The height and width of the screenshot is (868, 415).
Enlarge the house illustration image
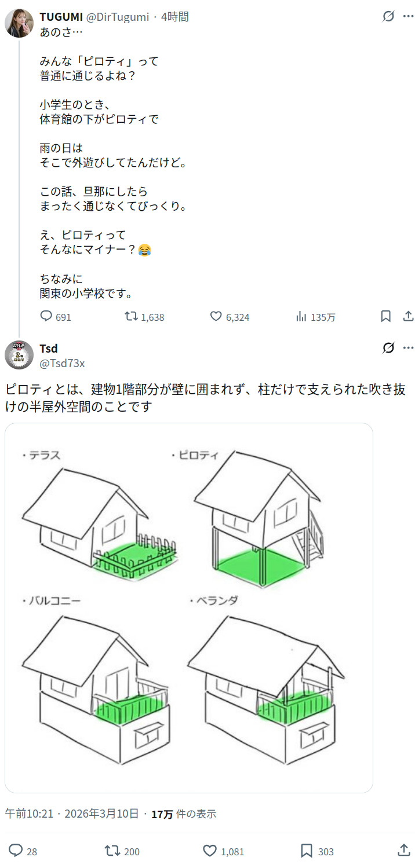189,607
